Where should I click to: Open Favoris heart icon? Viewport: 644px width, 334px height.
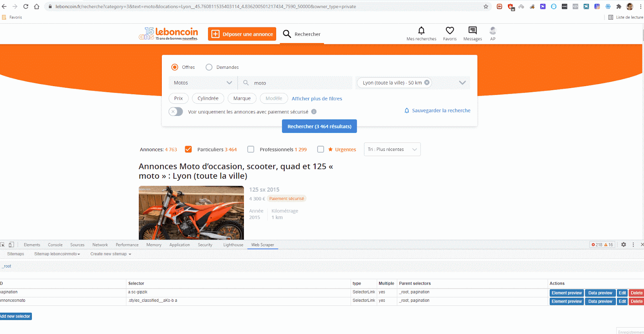tap(450, 31)
